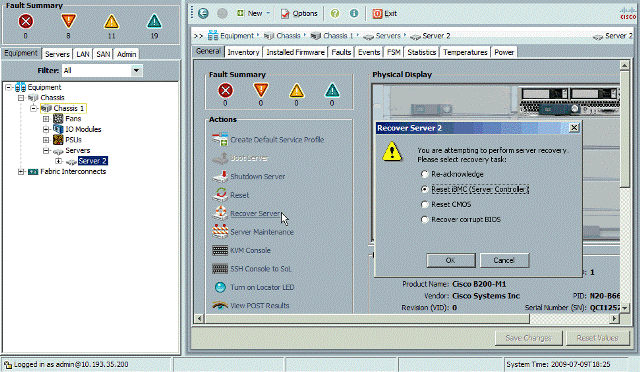The height and width of the screenshot is (372, 640).
Task: Click the Recover Server action link
Action: (255, 214)
